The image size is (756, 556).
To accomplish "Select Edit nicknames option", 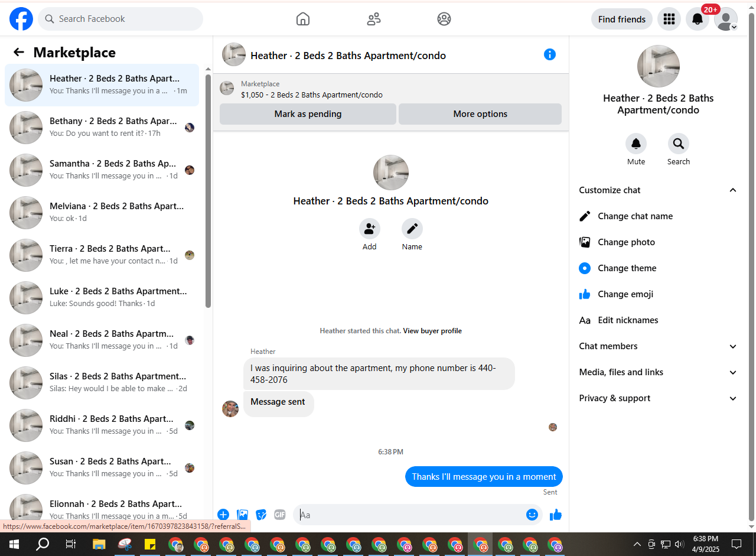I will (x=658, y=320).
